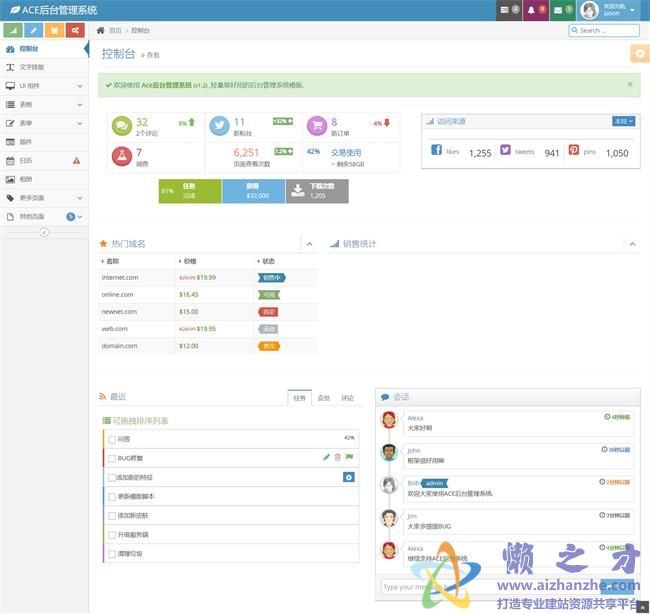Check the 更新模版脚本 task checkbox

pos(112,496)
